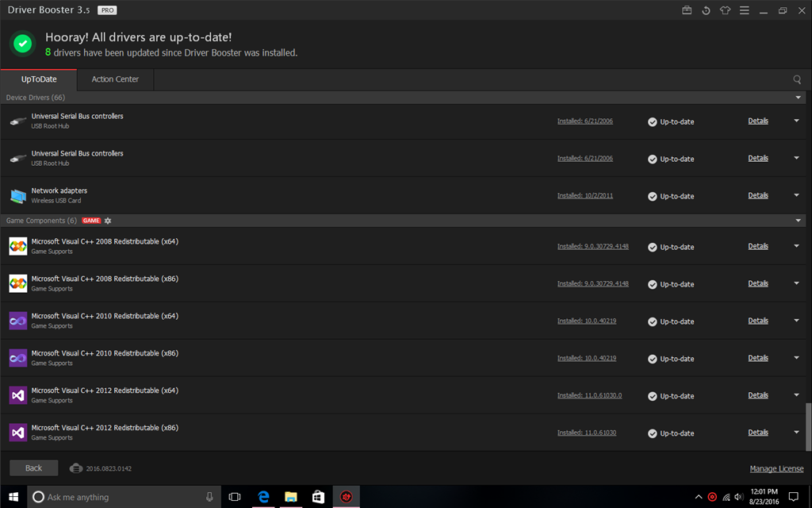The width and height of the screenshot is (812, 508).
Task: Click the Visual C++ 2008 (x64) icon
Action: tap(18, 246)
